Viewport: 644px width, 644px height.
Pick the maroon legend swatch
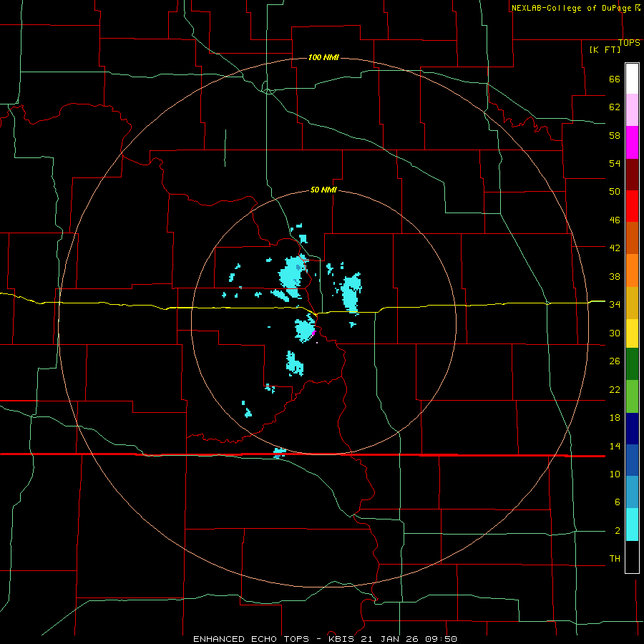pyautogui.click(x=632, y=175)
